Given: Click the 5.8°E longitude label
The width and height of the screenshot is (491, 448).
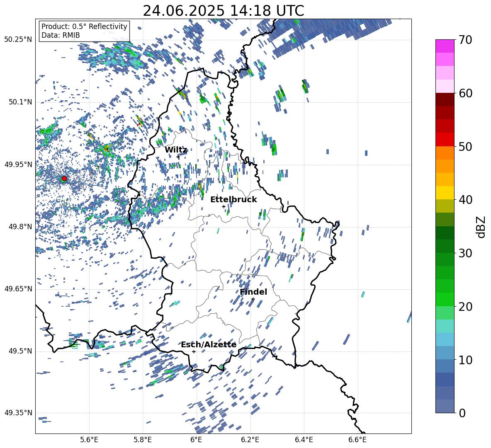Looking at the screenshot, I should pyautogui.click(x=143, y=440).
